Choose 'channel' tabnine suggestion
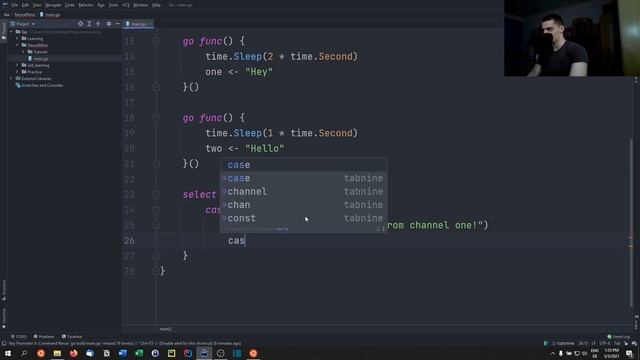The height and width of the screenshot is (360, 640). click(x=304, y=192)
